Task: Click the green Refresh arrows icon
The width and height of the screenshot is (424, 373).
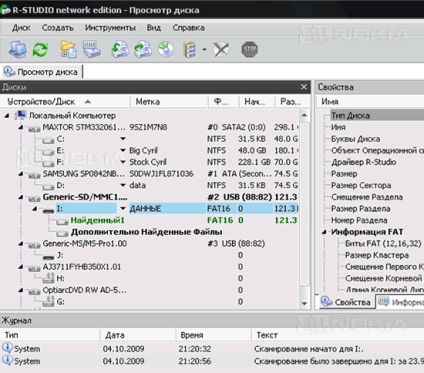Action: click(x=40, y=50)
